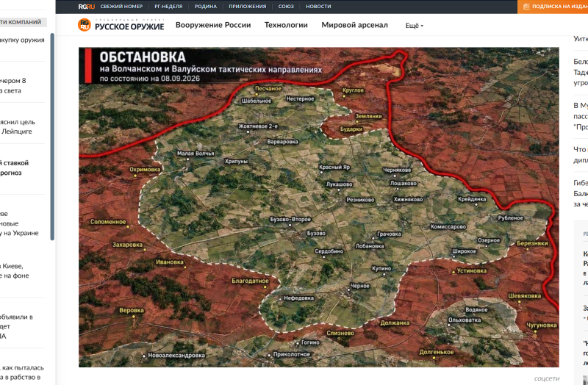This screenshot has height=385, width=588.
Task: Click the RG.RU orange round logo icon
Action: coord(85,25)
